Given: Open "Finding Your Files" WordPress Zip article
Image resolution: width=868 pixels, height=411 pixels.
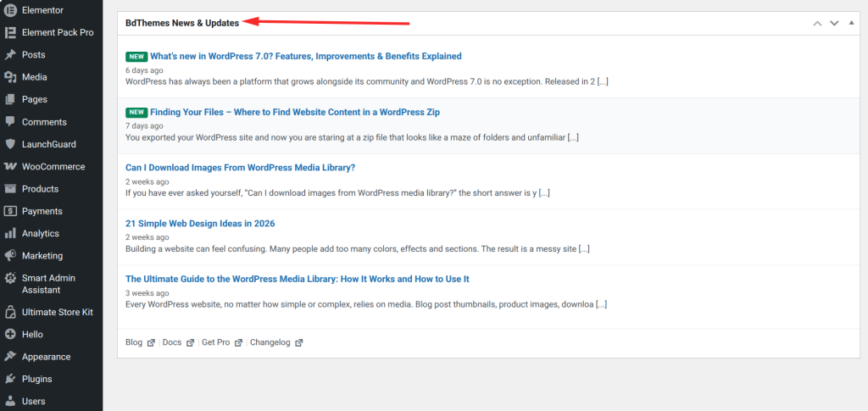Looking at the screenshot, I should [295, 113].
